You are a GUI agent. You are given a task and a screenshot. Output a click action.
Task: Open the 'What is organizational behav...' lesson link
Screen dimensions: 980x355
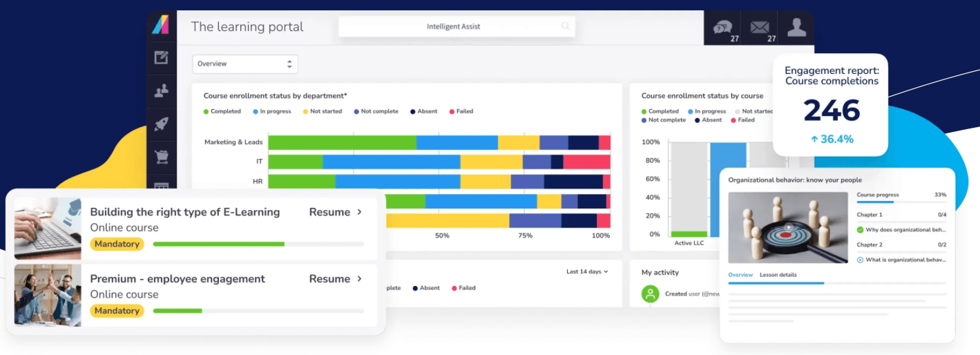coord(905,260)
